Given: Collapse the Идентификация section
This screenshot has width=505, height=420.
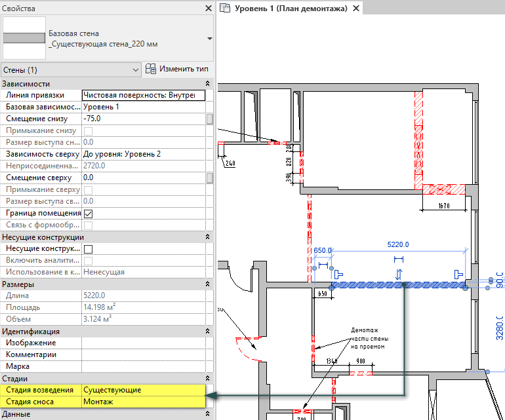Looking at the screenshot, I should coord(207,331).
